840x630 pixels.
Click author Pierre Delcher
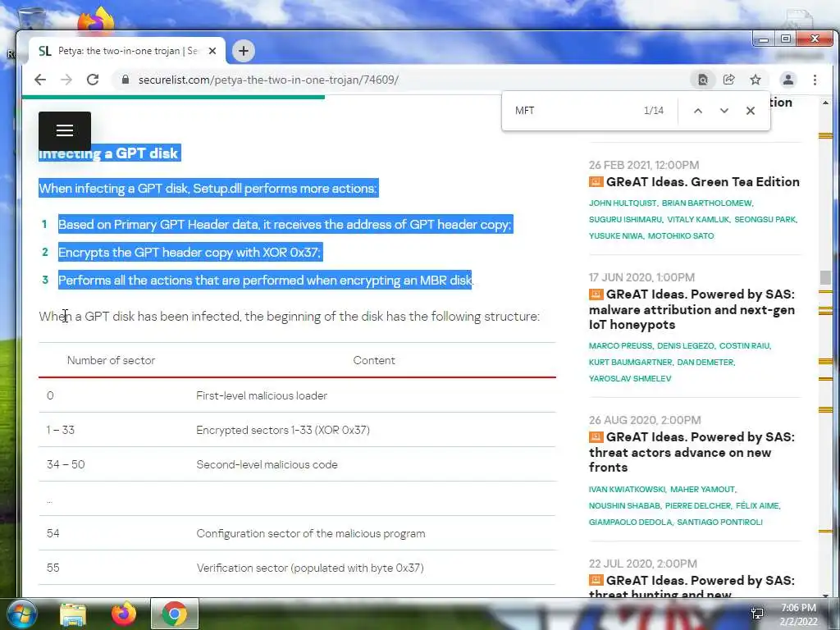point(697,505)
